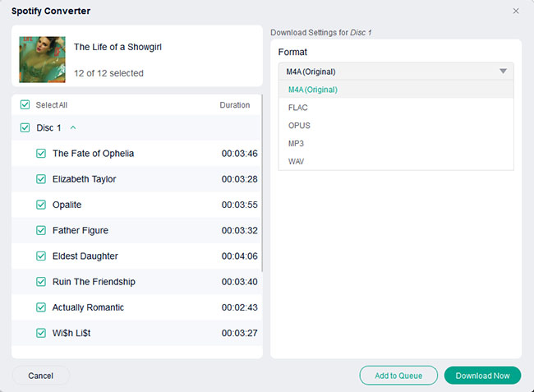Click the Format dropdown arrow
The width and height of the screenshot is (534, 392).
[503, 71]
